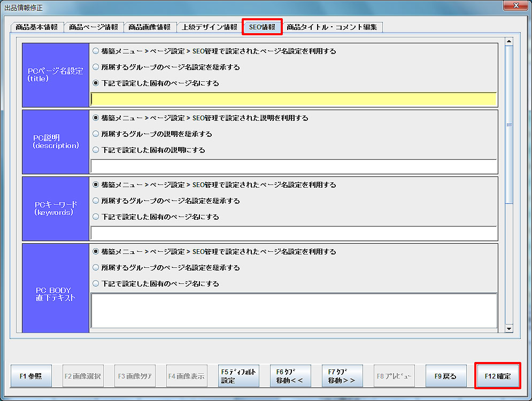Switch to the 商品画像情報 tab
Screen dimensions: 532x401
[x=150, y=27]
